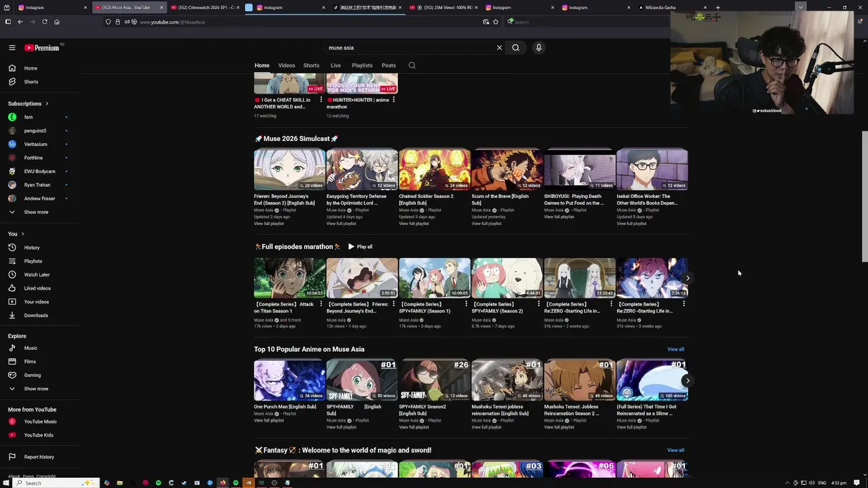
Task: Open the One Punch Man playlist thumbnail
Action: click(290, 380)
